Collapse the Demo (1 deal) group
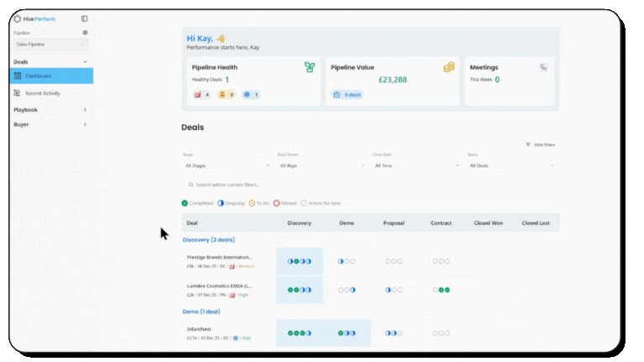This screenshot has width=644, height=362. 201,312
